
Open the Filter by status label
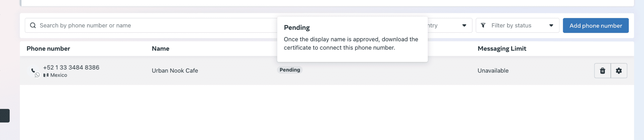(511, 25)
